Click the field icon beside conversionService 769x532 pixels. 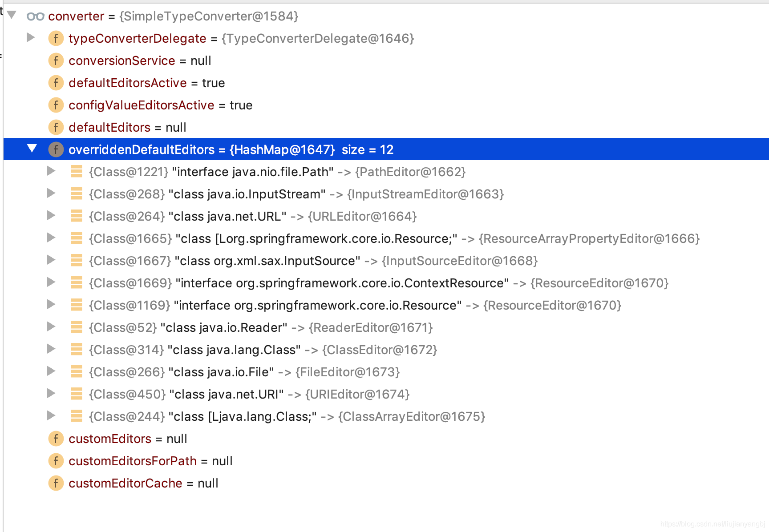click(x=56, y=60)
